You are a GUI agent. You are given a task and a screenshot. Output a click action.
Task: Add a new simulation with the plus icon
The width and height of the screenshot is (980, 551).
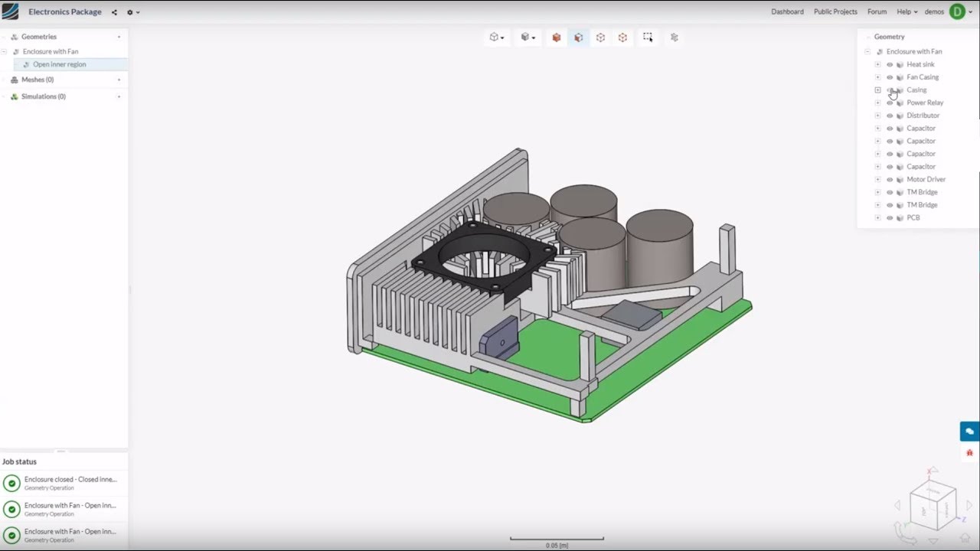pos(119,96)
